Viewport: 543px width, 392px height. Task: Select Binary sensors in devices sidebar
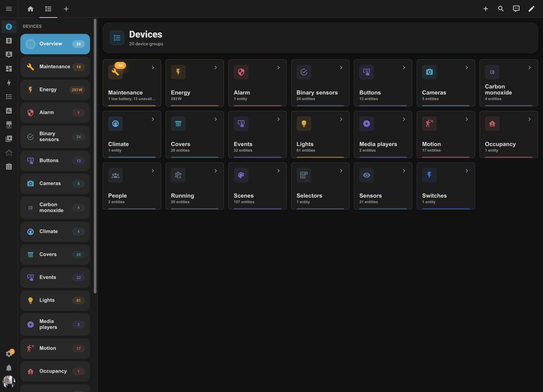(55, 137)
